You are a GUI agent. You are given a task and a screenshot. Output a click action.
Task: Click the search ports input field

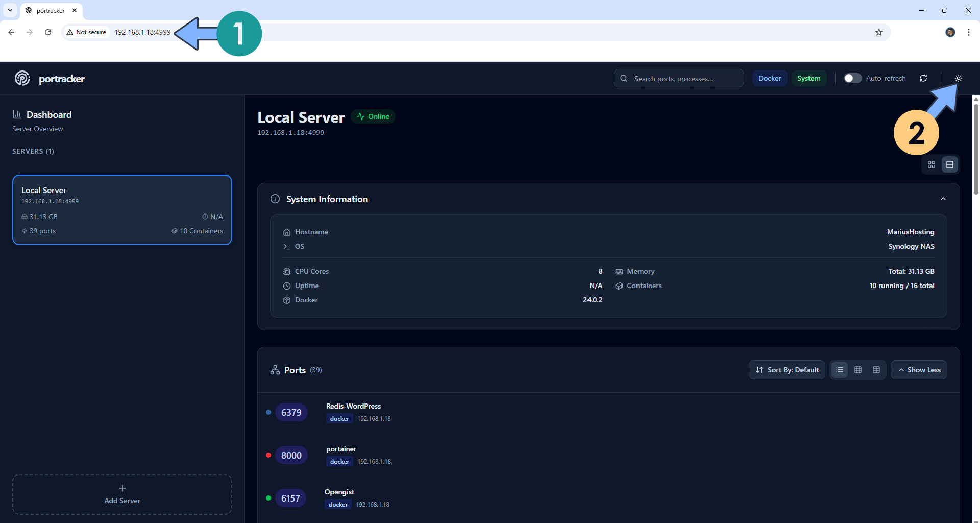click(678, 78)
